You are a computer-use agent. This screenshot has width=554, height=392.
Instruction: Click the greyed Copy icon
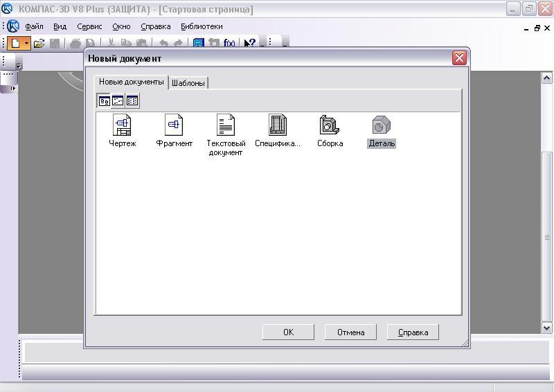point(126,44)
